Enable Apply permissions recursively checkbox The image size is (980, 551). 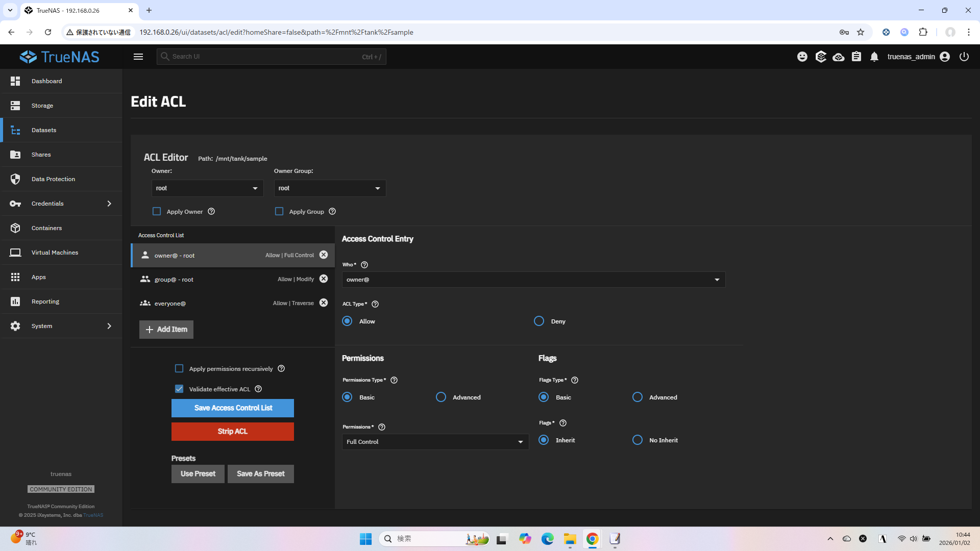179,369
